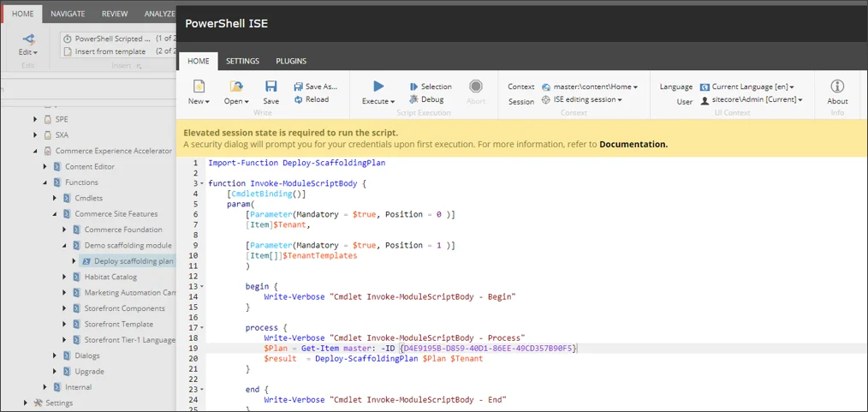The image size is (868, 412).
Task: Fold the function block at line 3
Action: [202, 183]
